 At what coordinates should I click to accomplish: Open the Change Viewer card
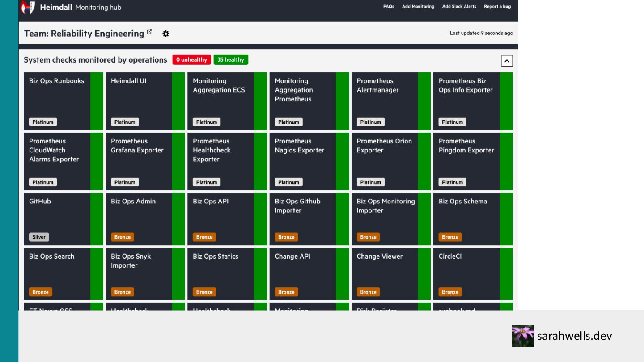(391, 274)
